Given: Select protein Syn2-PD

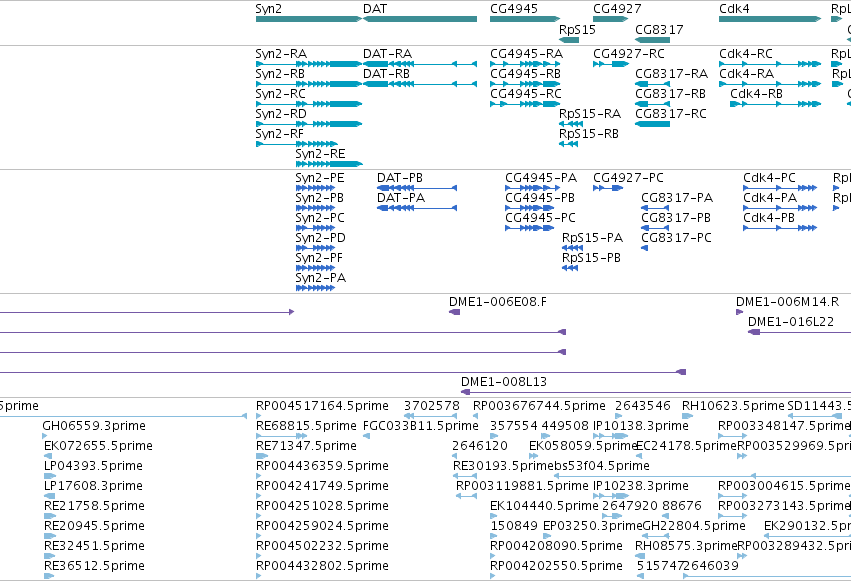Looking at the screenshot, I should point(315,248).
